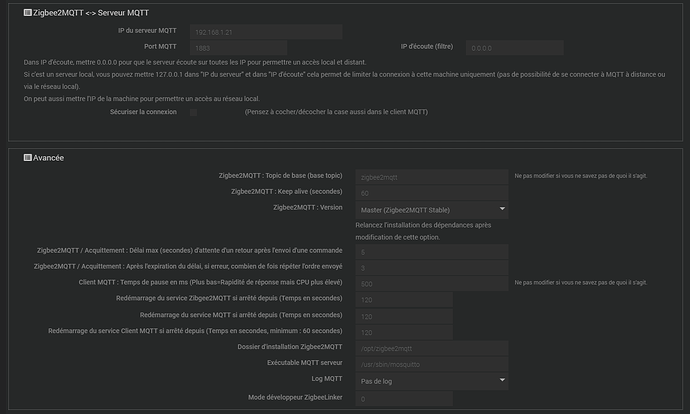Click the Topic de base input field
This screenshot has height=414, width=690.
[431, 176]
